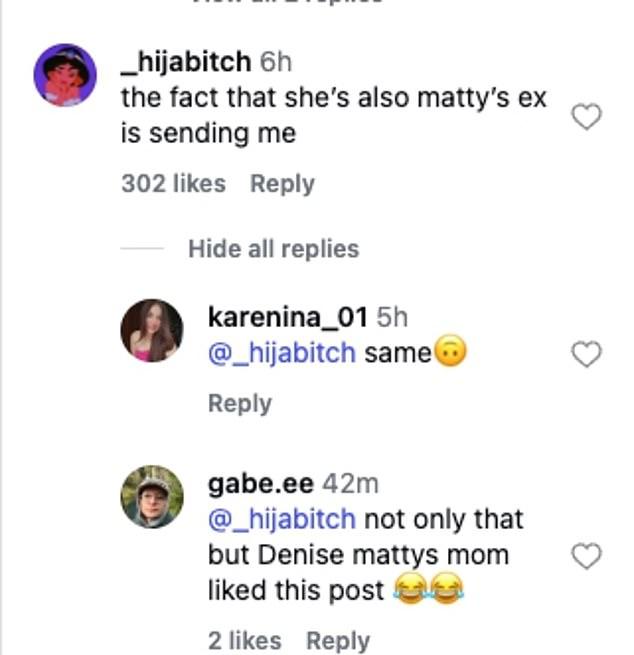Open the _hijabitch username link
This screenshot has width=634, height=655.
186,62
